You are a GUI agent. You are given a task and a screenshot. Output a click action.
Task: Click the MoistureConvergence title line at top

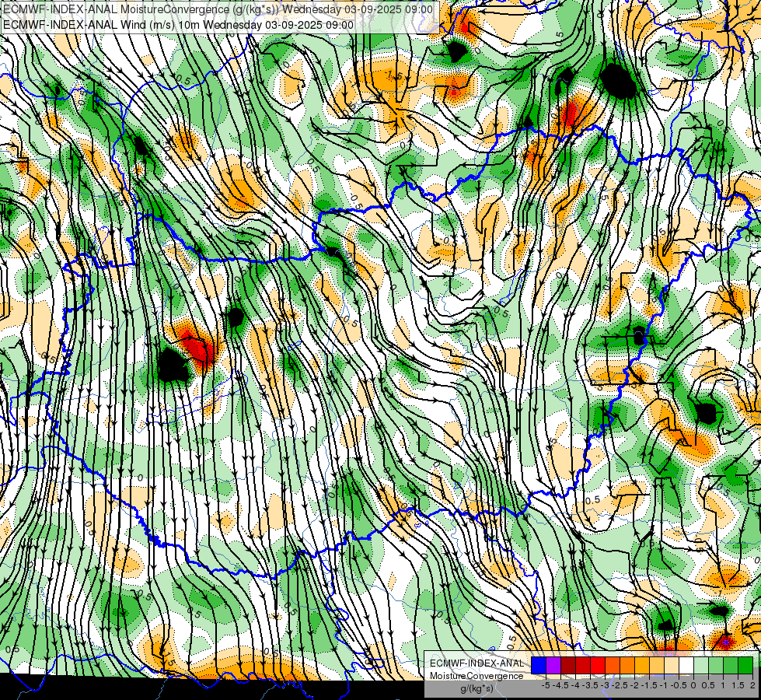point(218,9)
